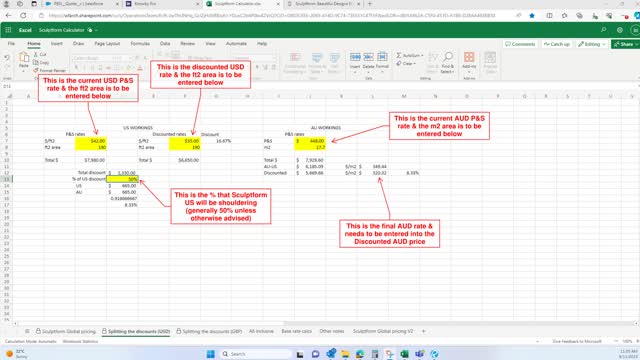This screenshot has height=360, width=640.
Task: Open the All inclusive sheet tab
Action: click(x=261, y=331)
